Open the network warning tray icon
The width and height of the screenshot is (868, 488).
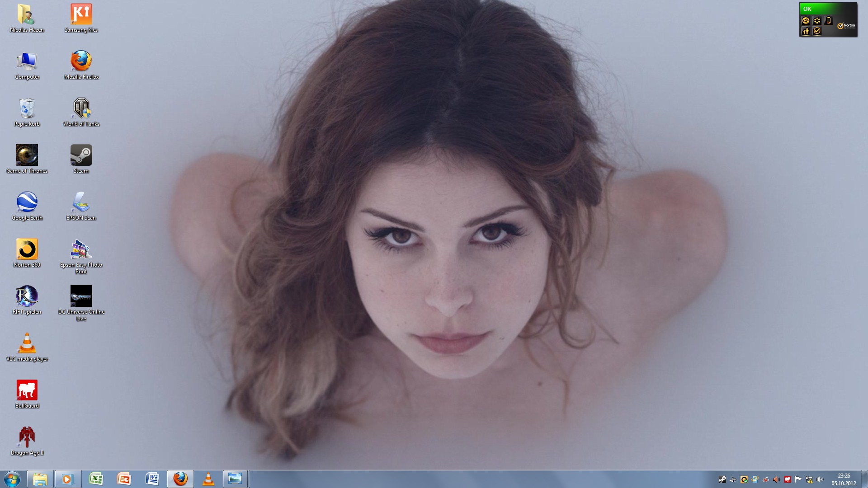(809, 479)
